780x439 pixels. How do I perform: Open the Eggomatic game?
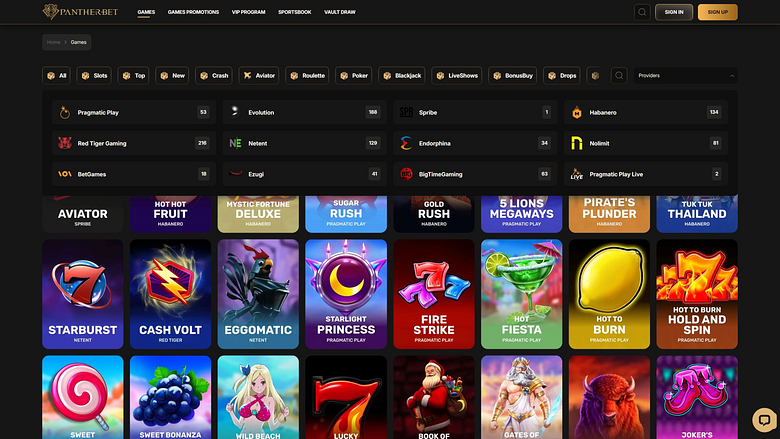[x=258, y=294]
